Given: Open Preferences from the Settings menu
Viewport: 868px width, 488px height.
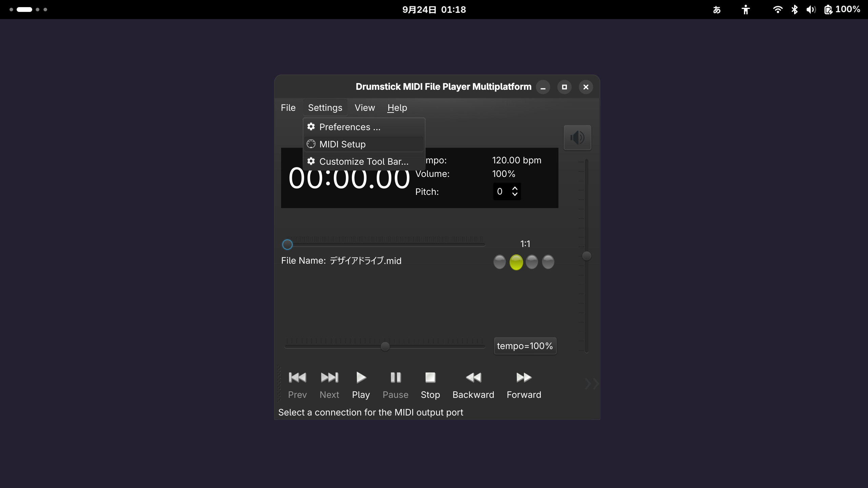Looking at the screenshot, I should coord(364,127).
